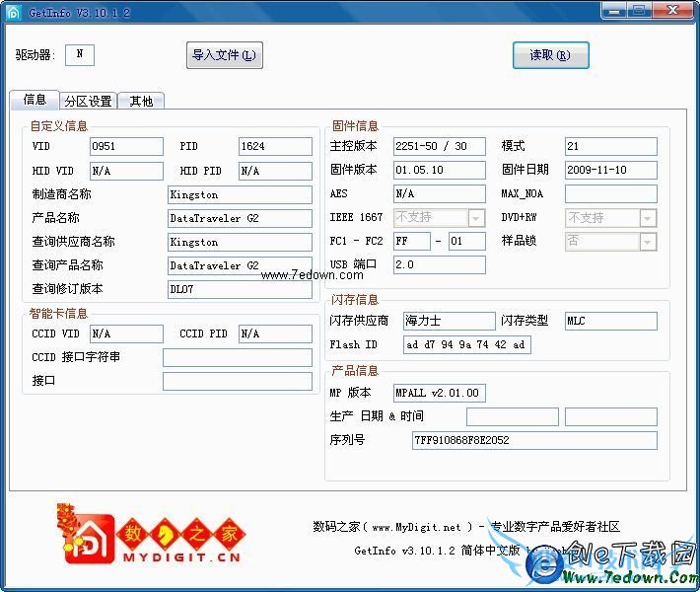Switch to the 信息 tab
700x592 pixels.
35,100
